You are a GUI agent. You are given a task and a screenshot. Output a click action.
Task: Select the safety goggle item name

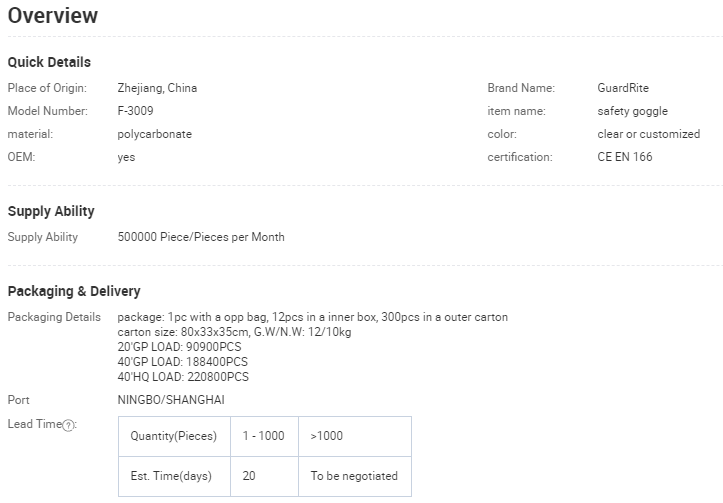(x=632, y=111)
